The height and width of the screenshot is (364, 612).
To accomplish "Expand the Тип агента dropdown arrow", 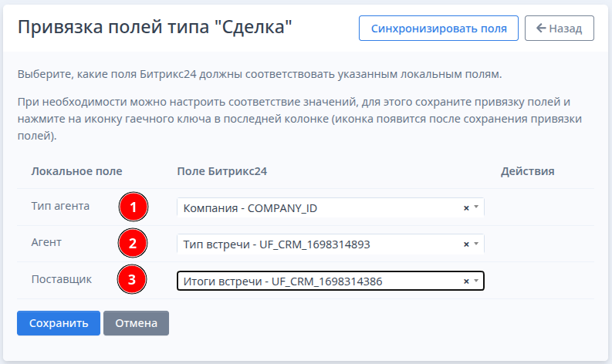I will (x=476, y=207).
